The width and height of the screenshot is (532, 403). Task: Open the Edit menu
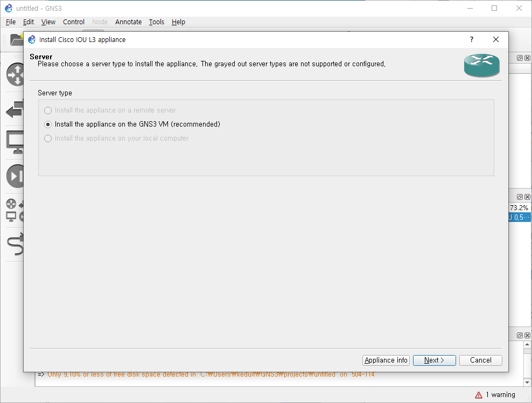point(28,22)
